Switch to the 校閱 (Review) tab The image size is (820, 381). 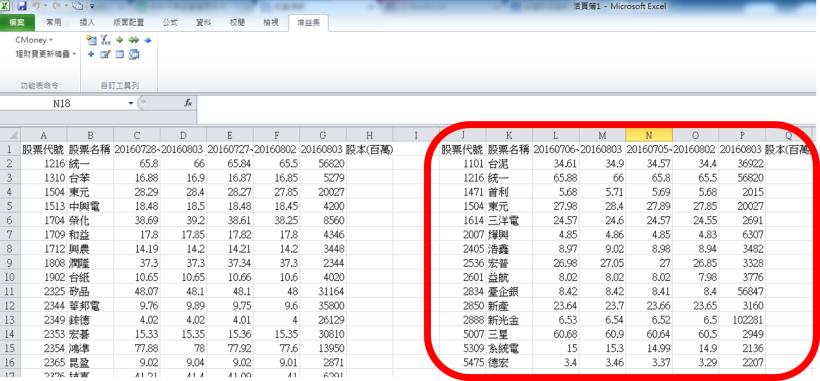pyautogui.click(x=237, y=22)
